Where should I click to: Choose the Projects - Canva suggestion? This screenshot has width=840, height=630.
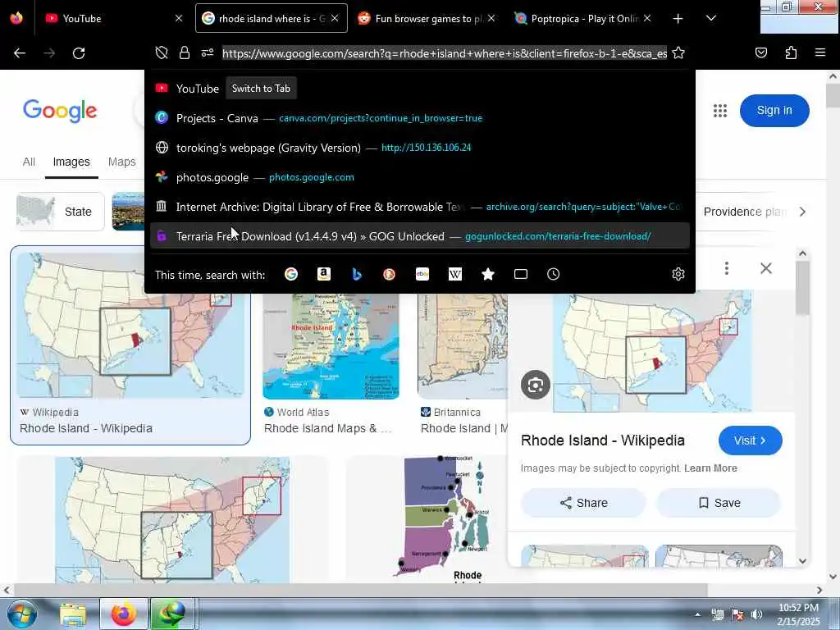(419, 118)
